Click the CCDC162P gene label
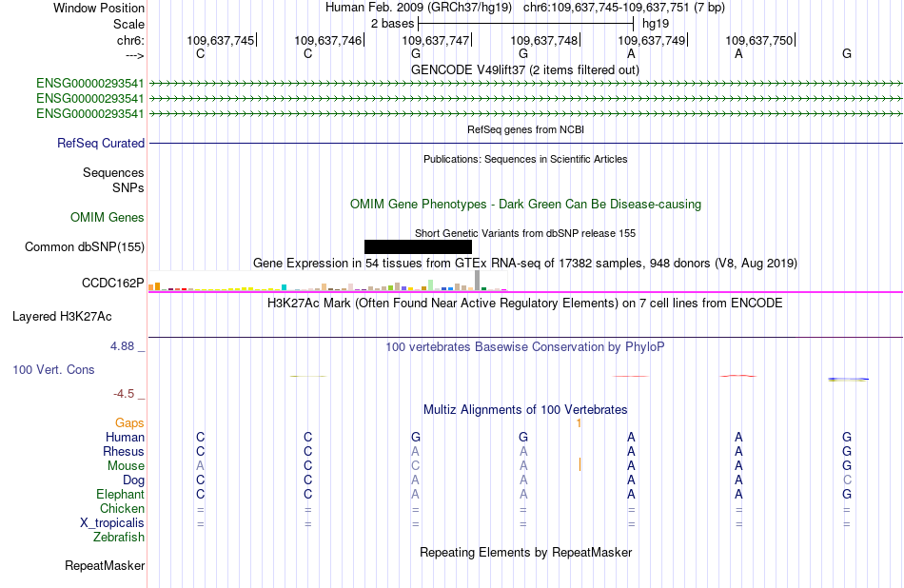 coord(113,283)
